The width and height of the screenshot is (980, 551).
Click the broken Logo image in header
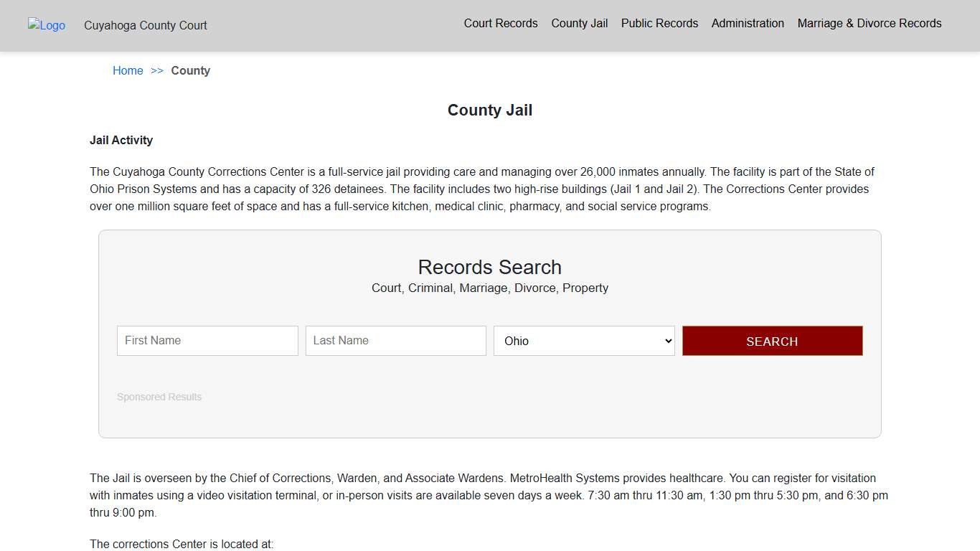47,25
